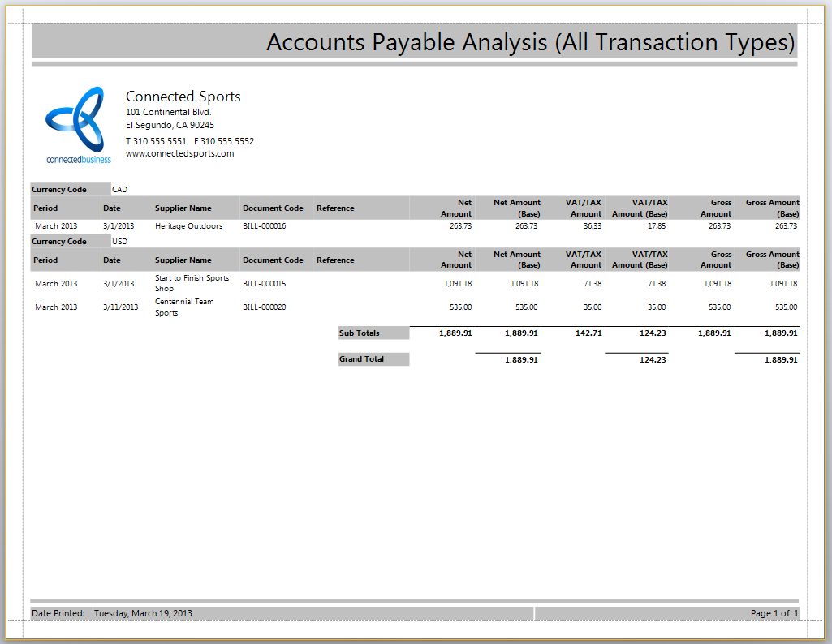The image size is (832, 644).
Task: Click grand total VAT/TAX base 124.23
Action: 653,359
